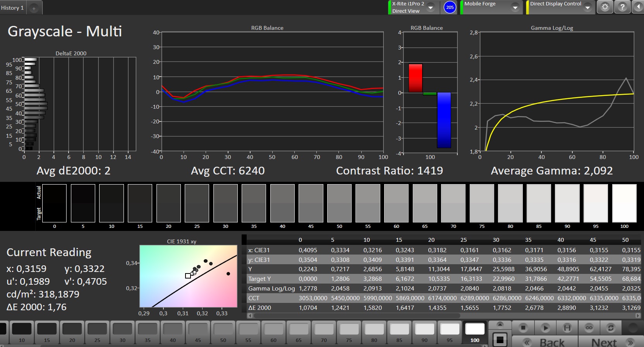Click the Gamma Log/Log row label
Image resolution: width=644 pixels, height=347 pixels.
coord(271,288)
